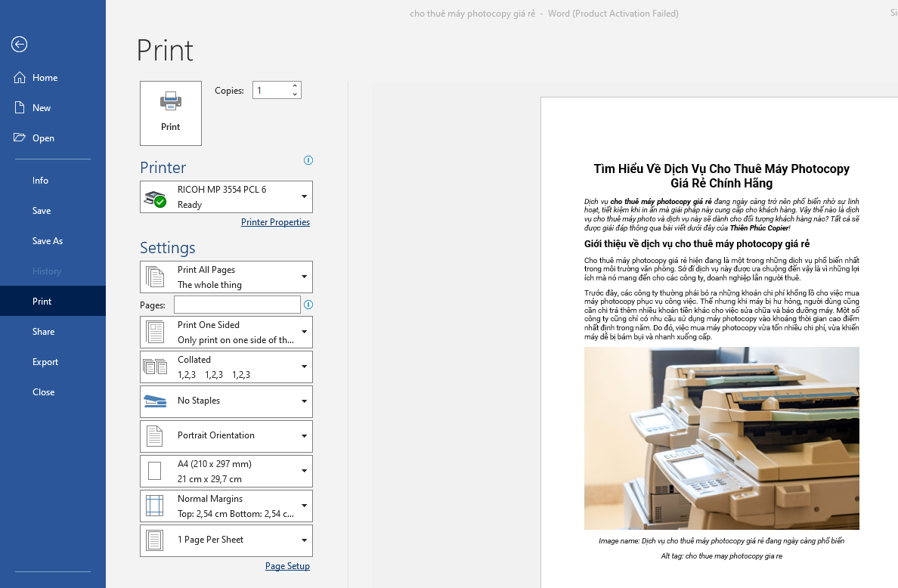Click the back arrow to exit Backstage
The width and height of the screenshot is (898, 588).
(20, 45)
